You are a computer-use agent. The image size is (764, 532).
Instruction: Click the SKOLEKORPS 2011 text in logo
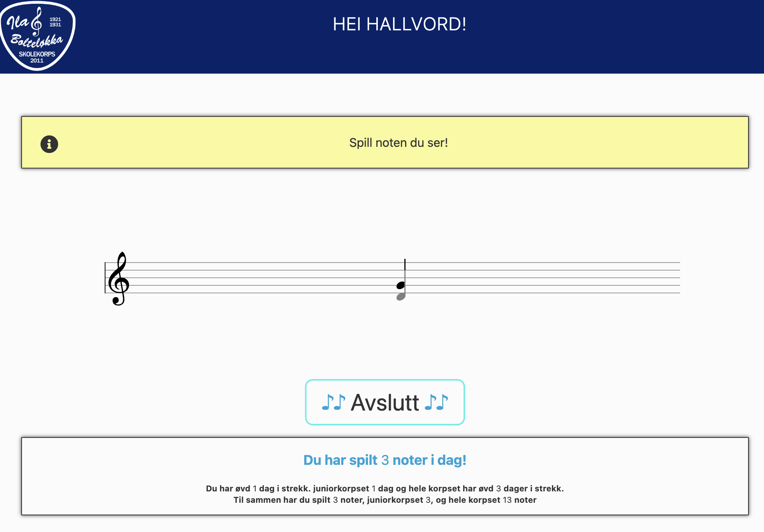(37, 57)
